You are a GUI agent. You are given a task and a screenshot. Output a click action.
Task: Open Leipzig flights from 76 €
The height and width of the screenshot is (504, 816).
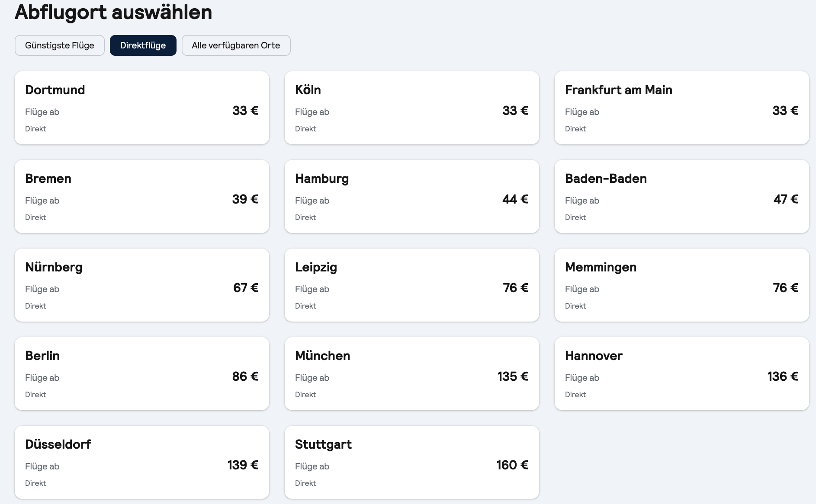click(x=411, y=285)
